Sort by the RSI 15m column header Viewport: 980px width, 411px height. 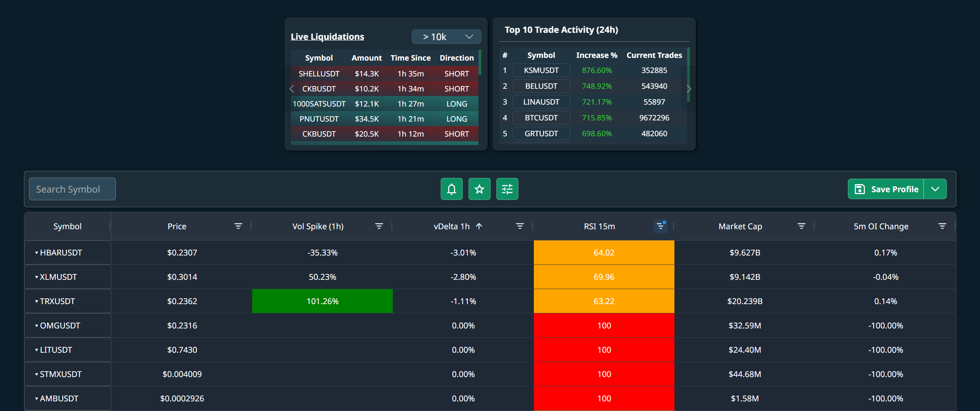[599, 226]
